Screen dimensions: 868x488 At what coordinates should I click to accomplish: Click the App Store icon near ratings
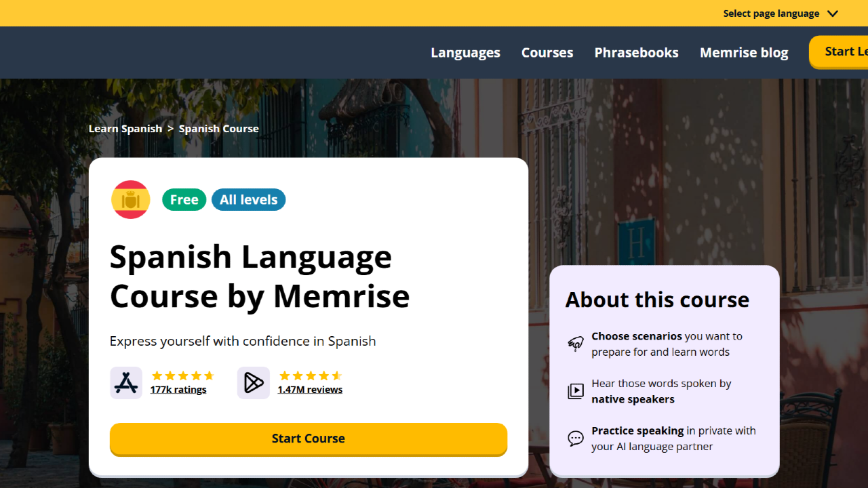pos(125,382)
